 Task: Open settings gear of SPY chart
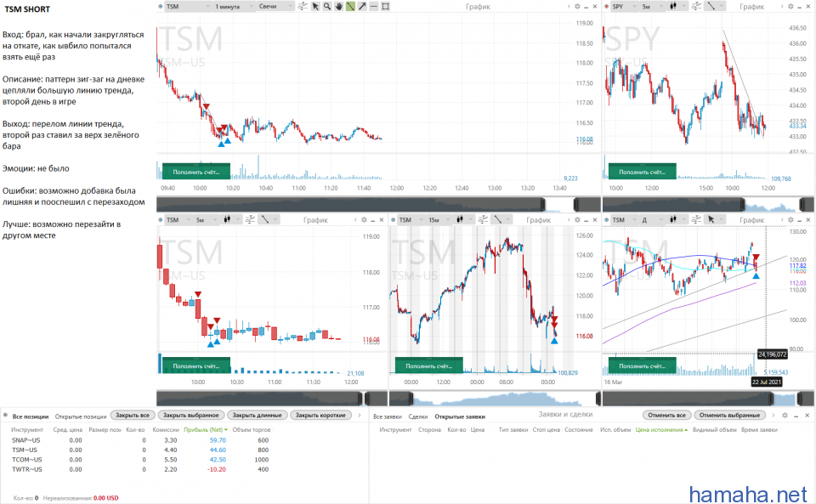click(x=790, y=7)
